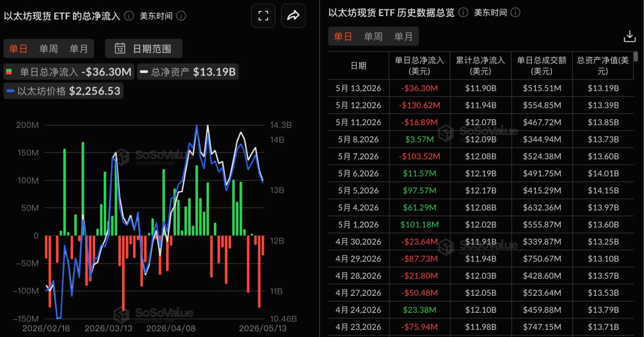Select the -$75.94M net inflow cell

[420, 327]
